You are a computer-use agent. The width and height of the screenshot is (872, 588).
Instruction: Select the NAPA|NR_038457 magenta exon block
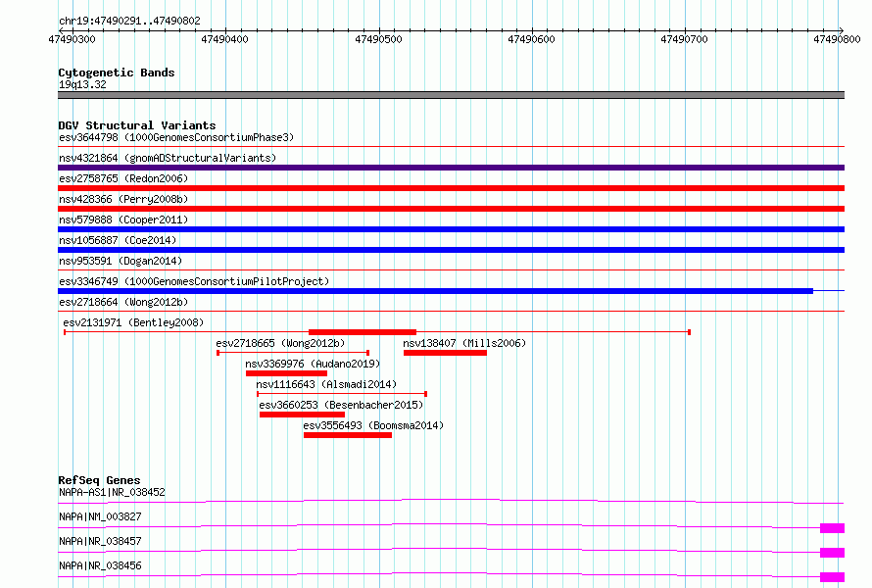pos(833,553)
